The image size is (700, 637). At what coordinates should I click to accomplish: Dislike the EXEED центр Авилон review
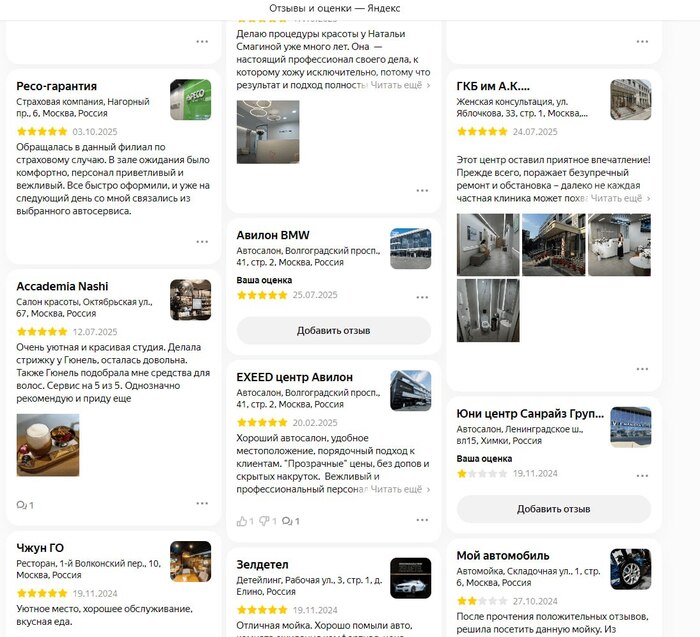268,521
